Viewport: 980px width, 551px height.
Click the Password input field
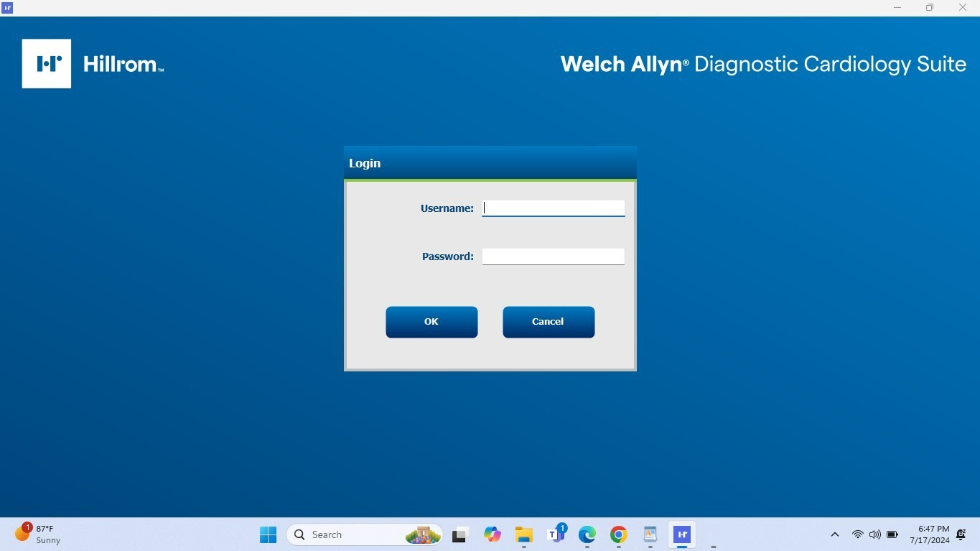tap(553, 256)
